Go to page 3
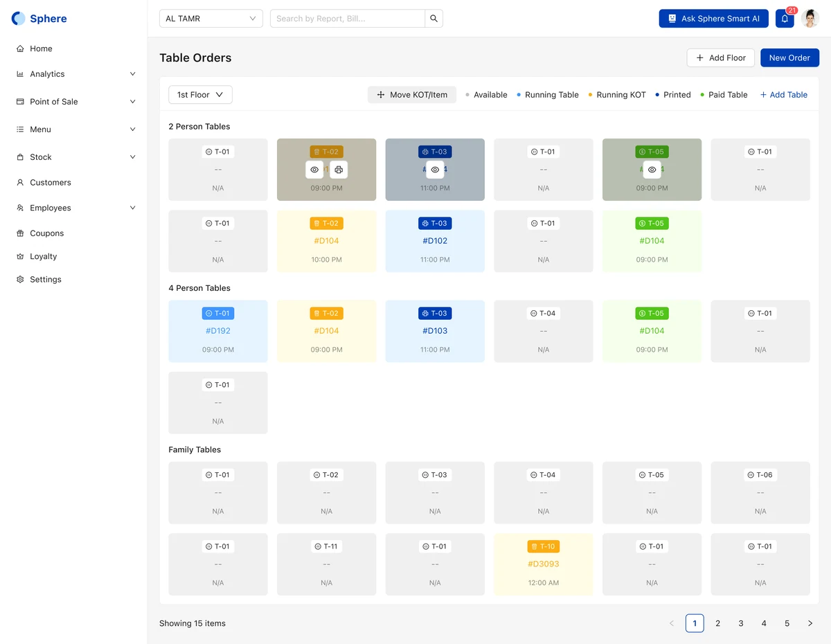The height and width of the screenshot is (644, 831). (741, 623)
